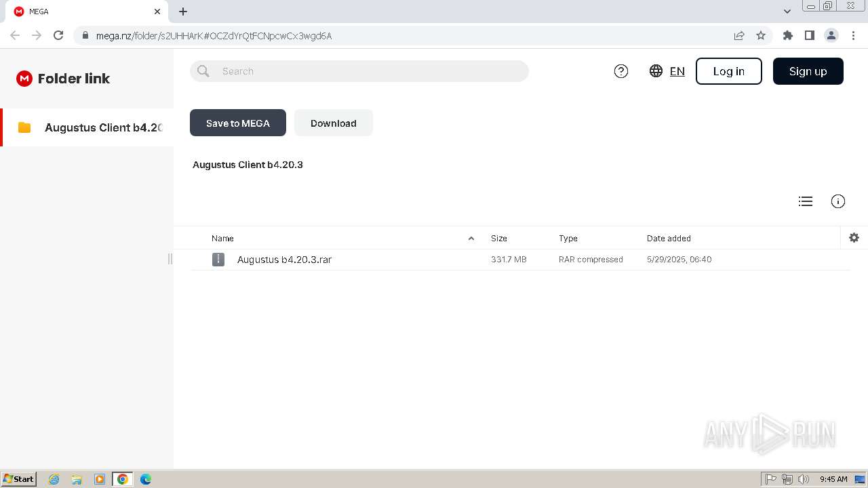Viewport: 868px width, 488px height.
Task: Click the show desktop button
Action: [x=860, y=479]
